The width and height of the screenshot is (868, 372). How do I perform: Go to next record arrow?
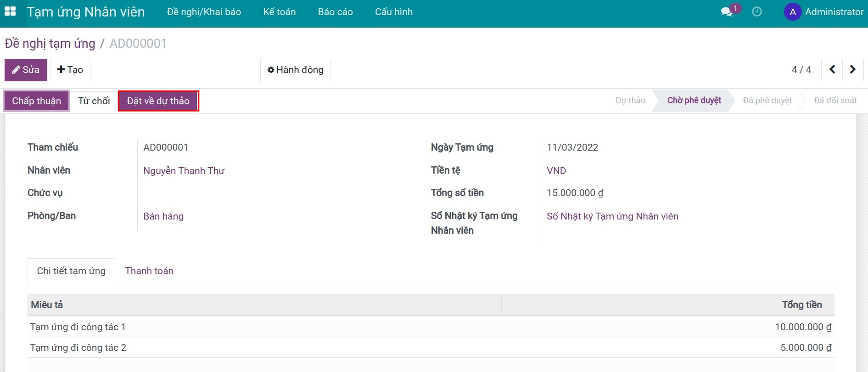point(853,70)
